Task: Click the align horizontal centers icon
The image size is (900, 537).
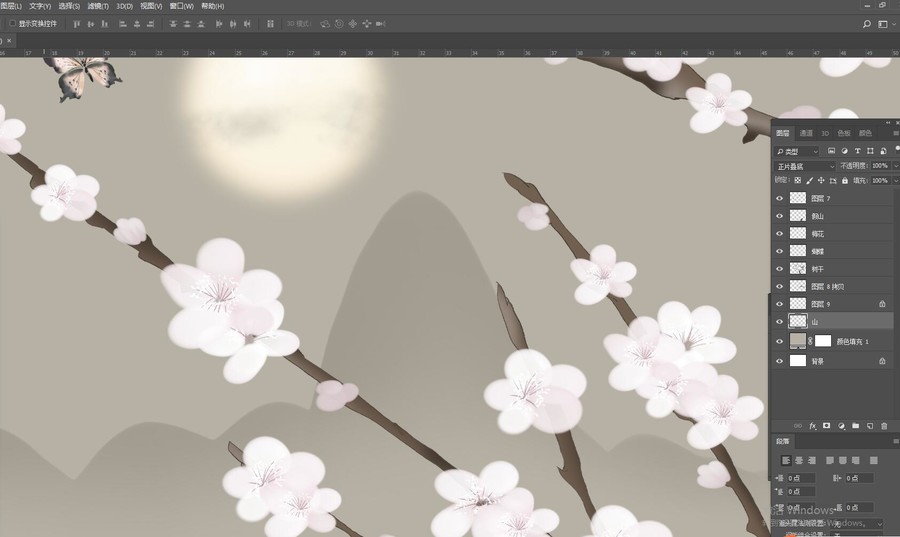Action: pos(137,24)
